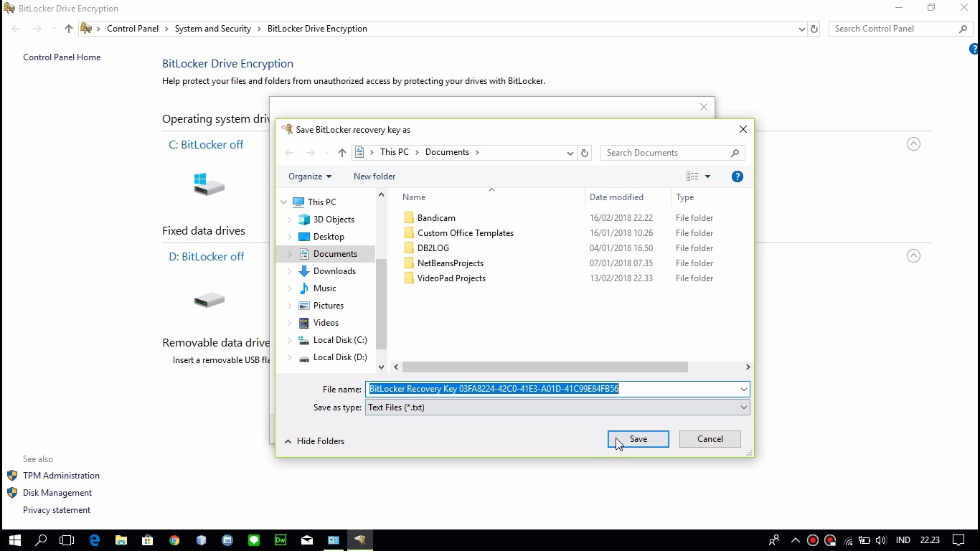Click New folder in the toolbar
The height and width of the screenshot is (551, 980).
(374, 176)
